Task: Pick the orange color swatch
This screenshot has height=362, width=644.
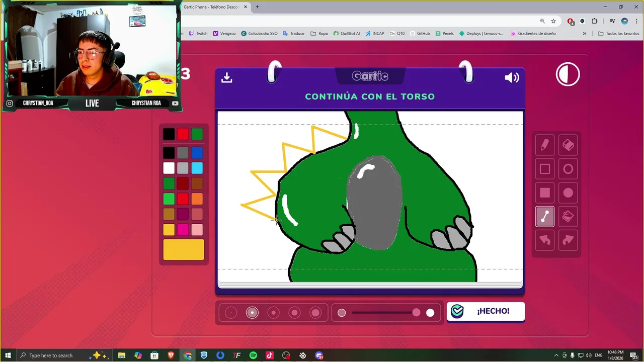Action: coord(197,199)
